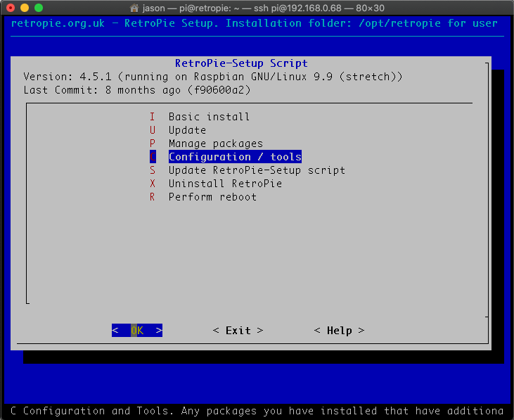Click the red X hotkey letter
The height and width of the screenshot is (420, 514).
(x=152, y=184)
